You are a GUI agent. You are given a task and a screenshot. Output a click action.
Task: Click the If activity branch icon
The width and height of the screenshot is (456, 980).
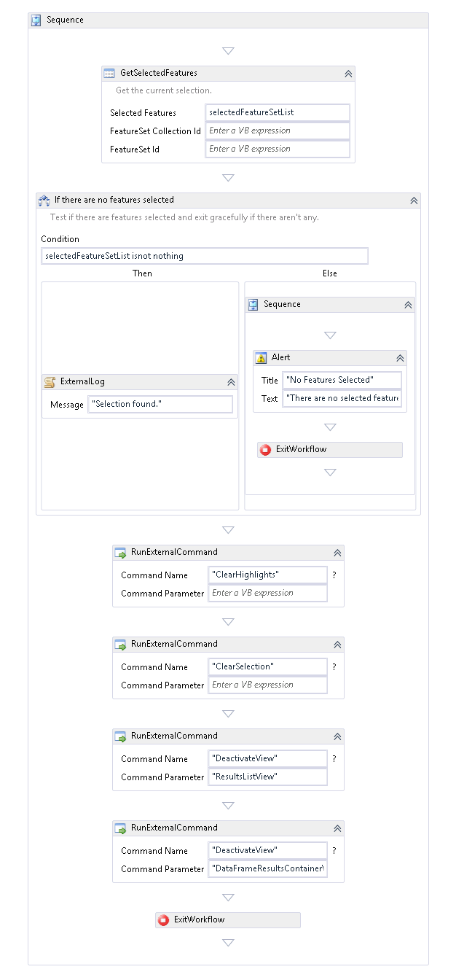tap(44, 200)
